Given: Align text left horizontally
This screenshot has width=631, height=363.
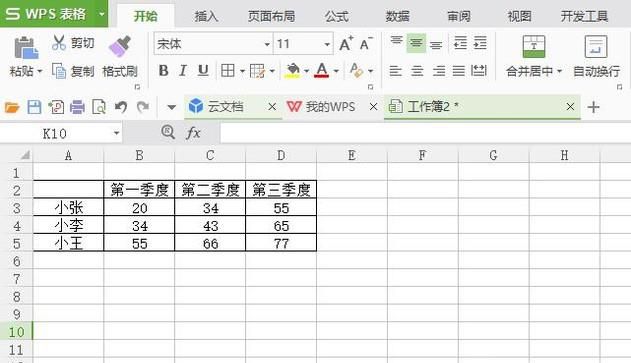Looking at the screenshot, I should [x=396, y=71].
